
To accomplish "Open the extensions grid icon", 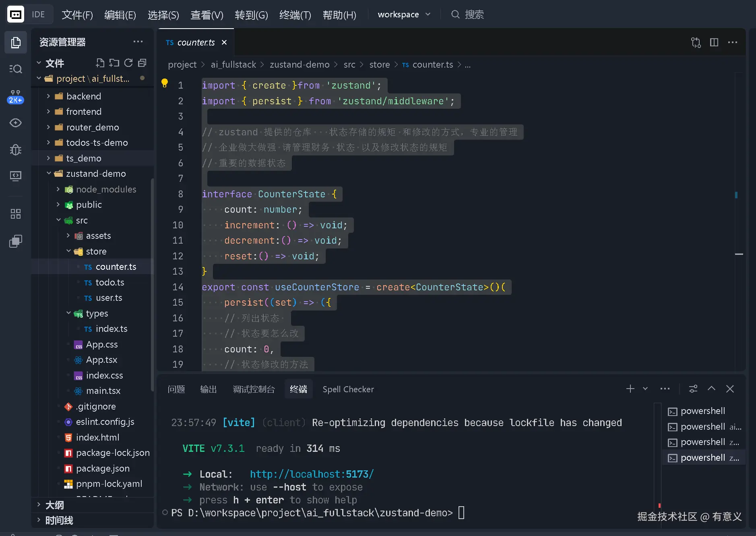I will tap(16, 214).
